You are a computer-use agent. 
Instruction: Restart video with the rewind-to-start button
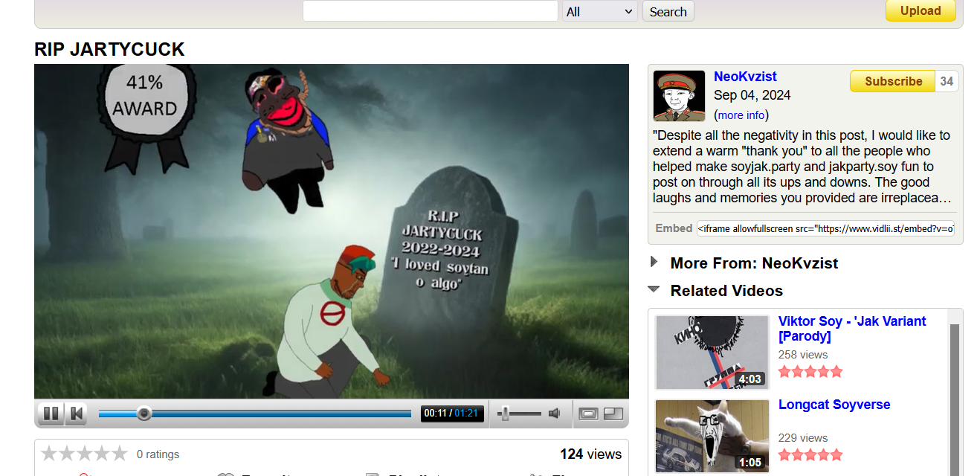(76, 414)
